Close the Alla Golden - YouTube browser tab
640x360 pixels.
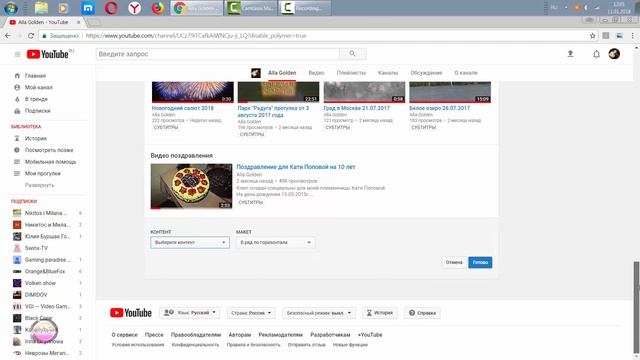point(78,22)
